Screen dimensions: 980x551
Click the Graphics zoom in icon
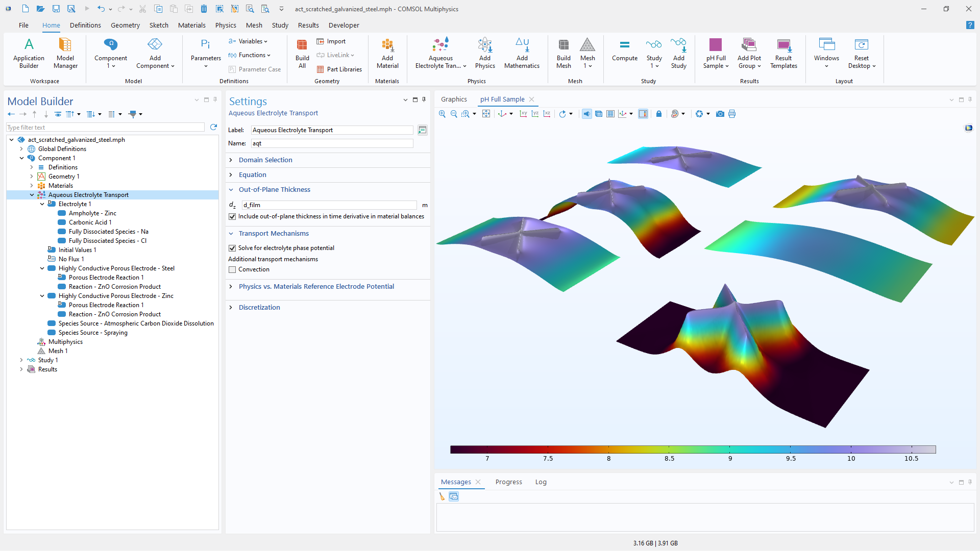442,114
